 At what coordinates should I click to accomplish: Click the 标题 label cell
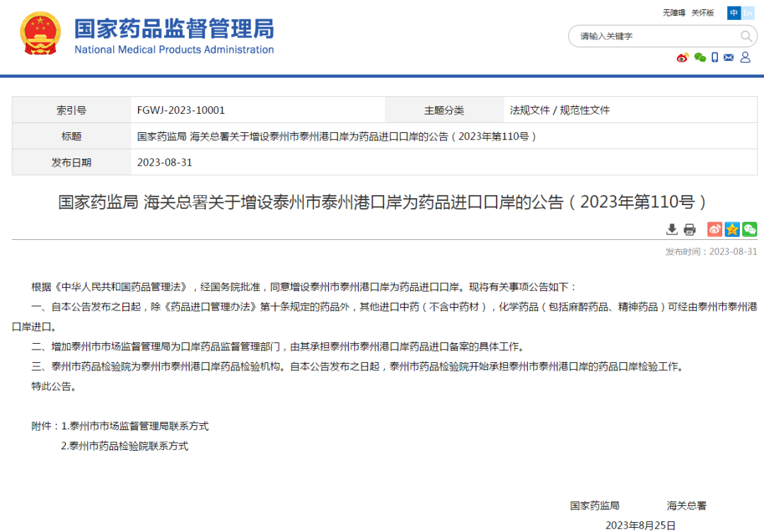(71, 137)
